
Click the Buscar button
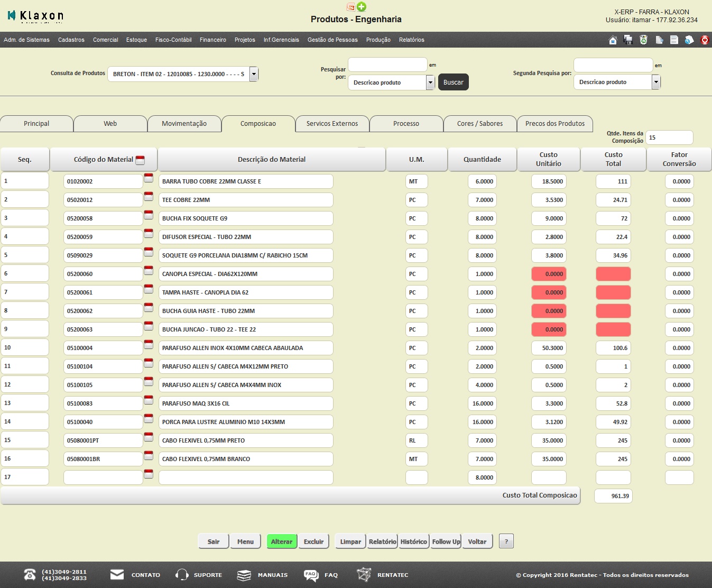454,82
